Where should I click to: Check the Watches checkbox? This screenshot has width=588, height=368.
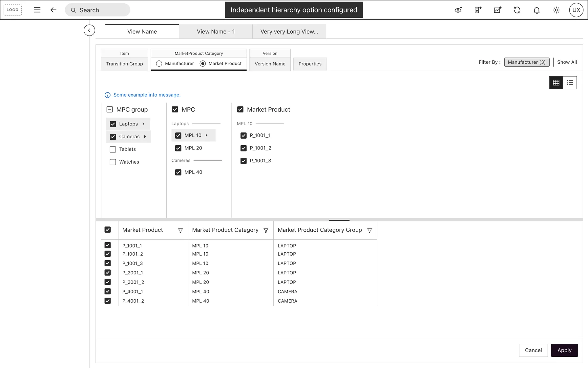click(113, 162)
